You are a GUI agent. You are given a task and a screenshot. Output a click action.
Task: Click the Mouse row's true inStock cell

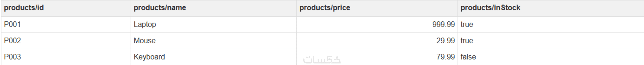click(467, 40)
